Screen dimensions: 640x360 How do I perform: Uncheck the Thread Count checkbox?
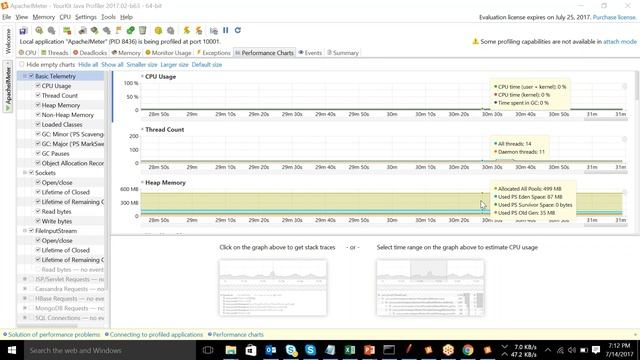pyautogui.click(x=38, y=96)
